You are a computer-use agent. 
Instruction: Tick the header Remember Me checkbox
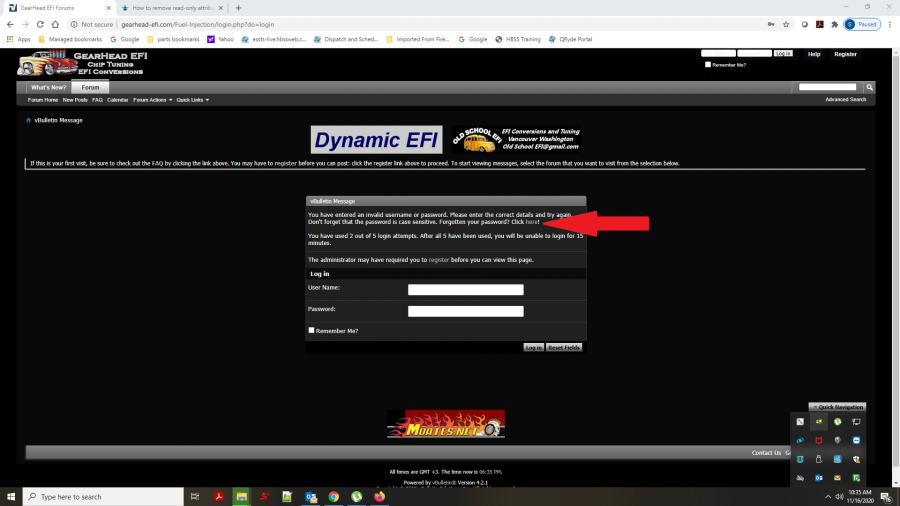pos(708,64)
